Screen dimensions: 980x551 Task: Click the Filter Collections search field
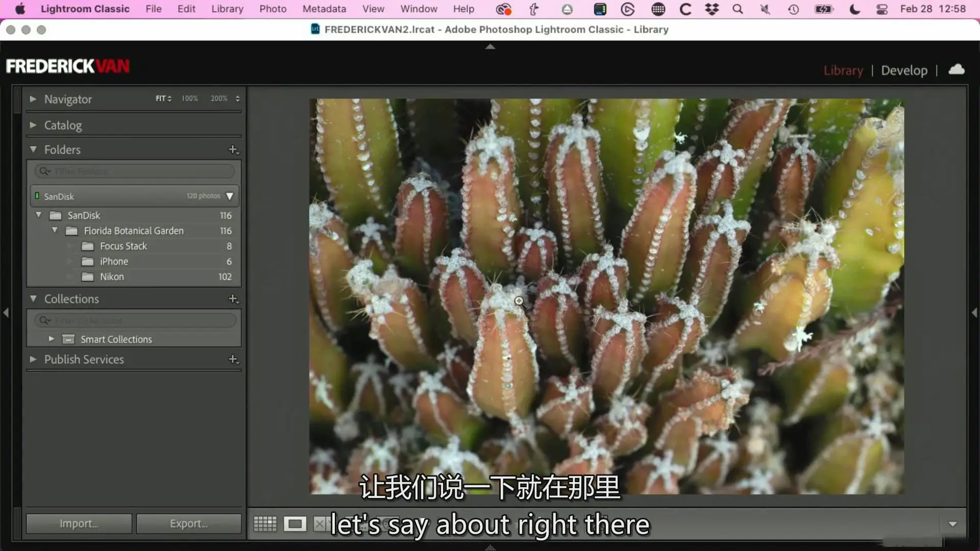point(135,320)
